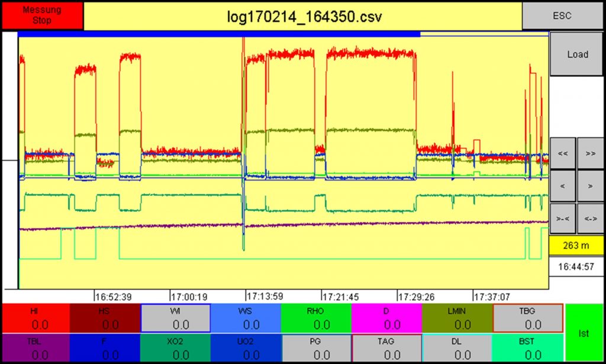Toggle the teal XO2 channel

pos(175,348)
